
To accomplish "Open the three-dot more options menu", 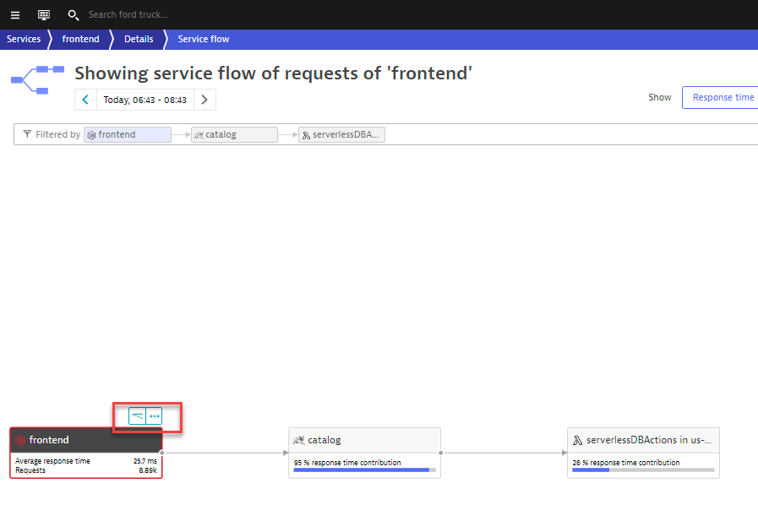I will [x=154, y=416].
